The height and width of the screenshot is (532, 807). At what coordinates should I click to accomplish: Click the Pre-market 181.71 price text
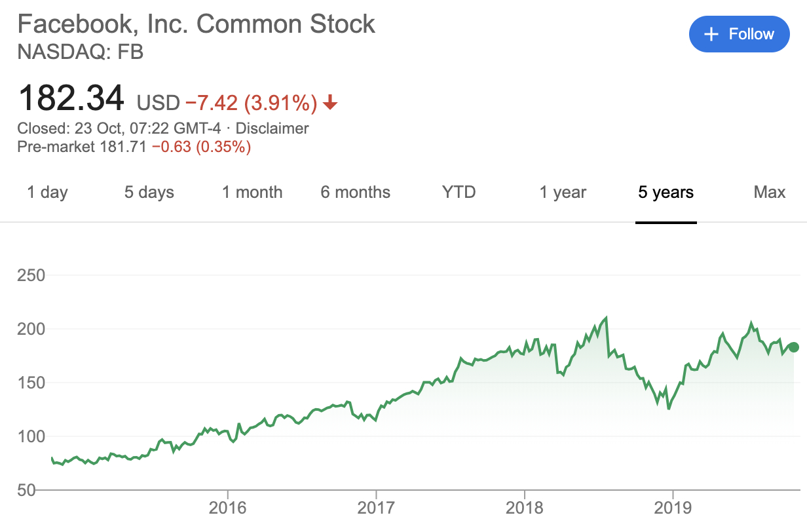click(83, 147)
